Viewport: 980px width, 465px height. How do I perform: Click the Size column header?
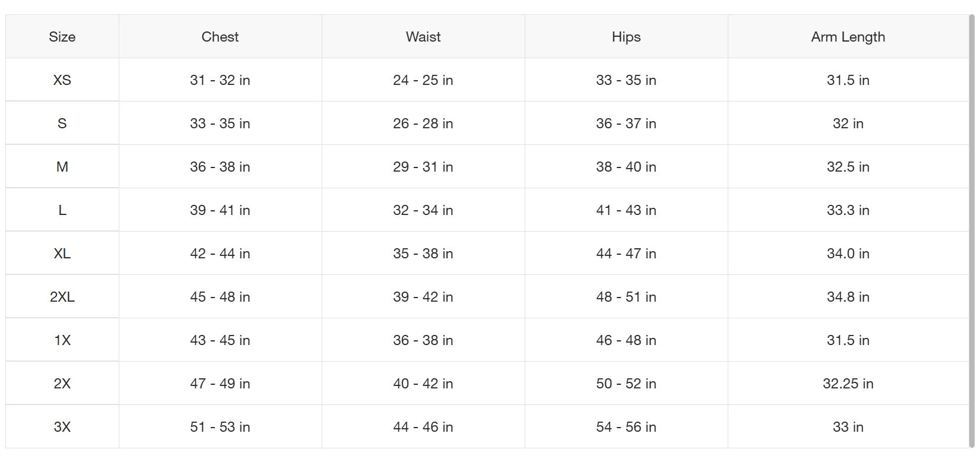pos(62,37)
